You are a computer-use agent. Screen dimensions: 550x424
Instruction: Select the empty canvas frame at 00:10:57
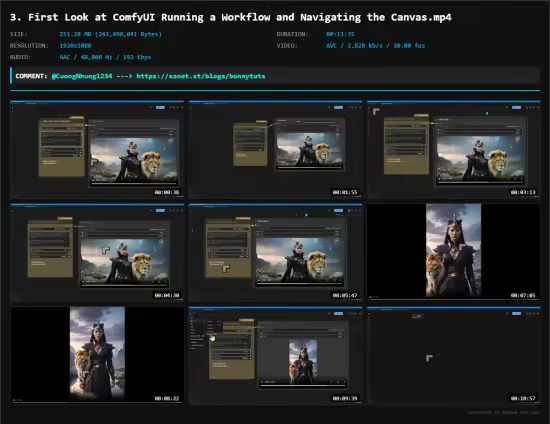tap(454, 356)
